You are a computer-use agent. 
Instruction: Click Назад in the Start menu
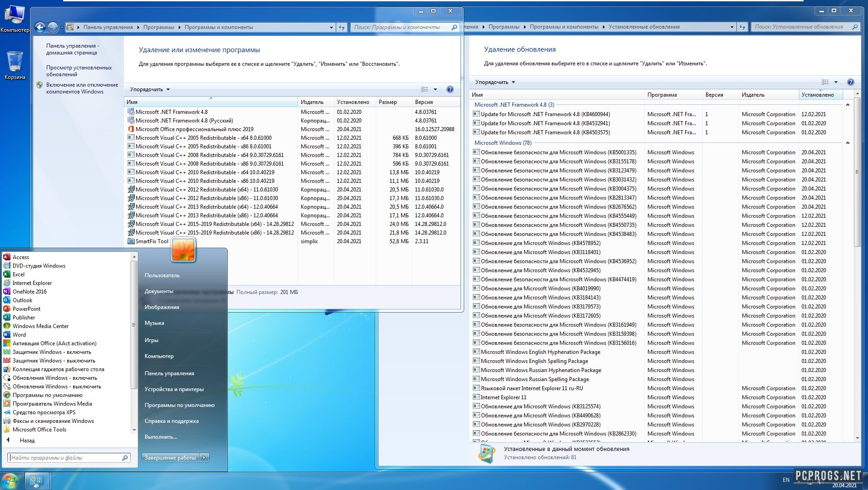tap(27, 440)
